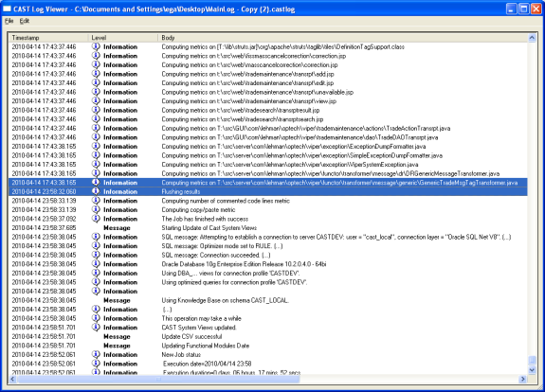The image size is (545, 392).
Task: Click info icon on Optimizer mode RULE row
Action: tap(96, 245)
